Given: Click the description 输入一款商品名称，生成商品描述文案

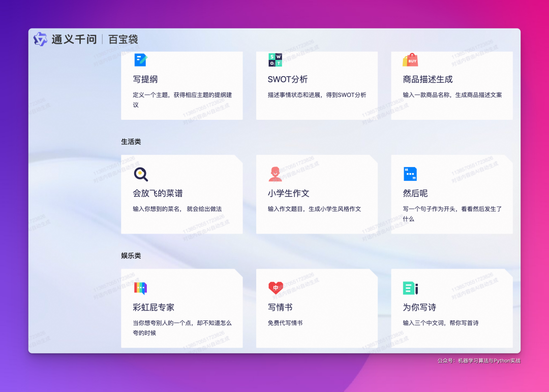Looking at the screenshot, I should coord(452,95).
